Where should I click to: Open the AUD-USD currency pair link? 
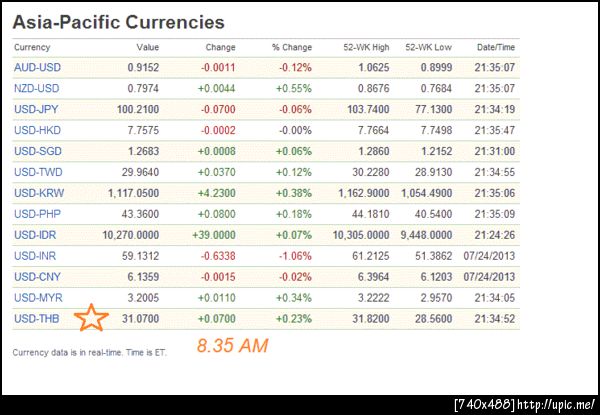pos(35,67)
